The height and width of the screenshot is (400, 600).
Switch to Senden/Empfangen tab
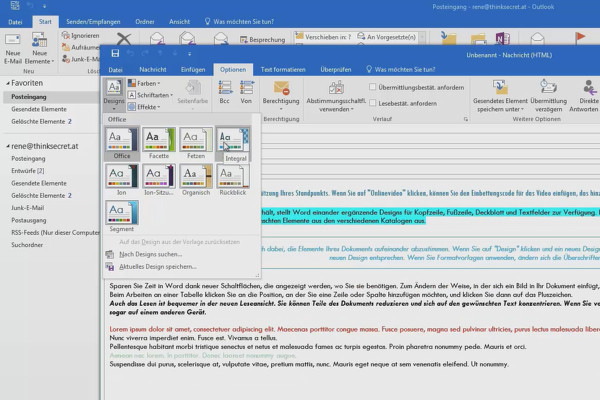[x=93, y=22]
